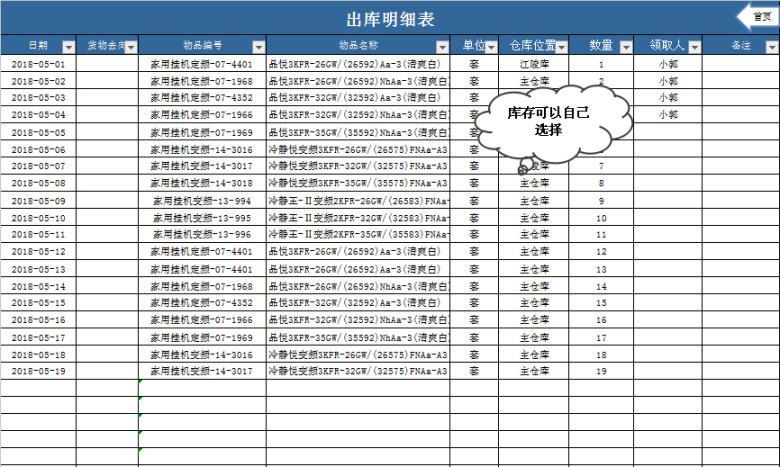Image resolution: width=780 pixels, height=467 pixels.
Task: Select item name 冷静悦变频3KFR-35GW/(35575)FNAa-A3
Action: pos(358,183)
